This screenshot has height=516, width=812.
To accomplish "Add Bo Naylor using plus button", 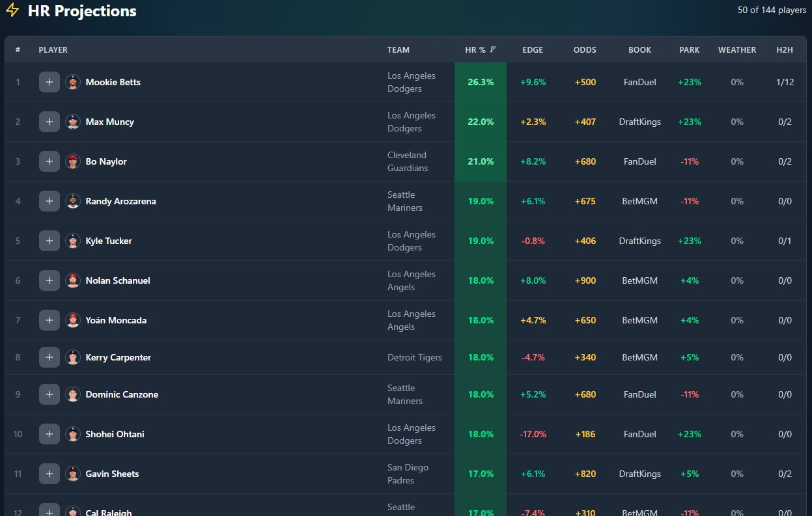I will pos(49,161).
